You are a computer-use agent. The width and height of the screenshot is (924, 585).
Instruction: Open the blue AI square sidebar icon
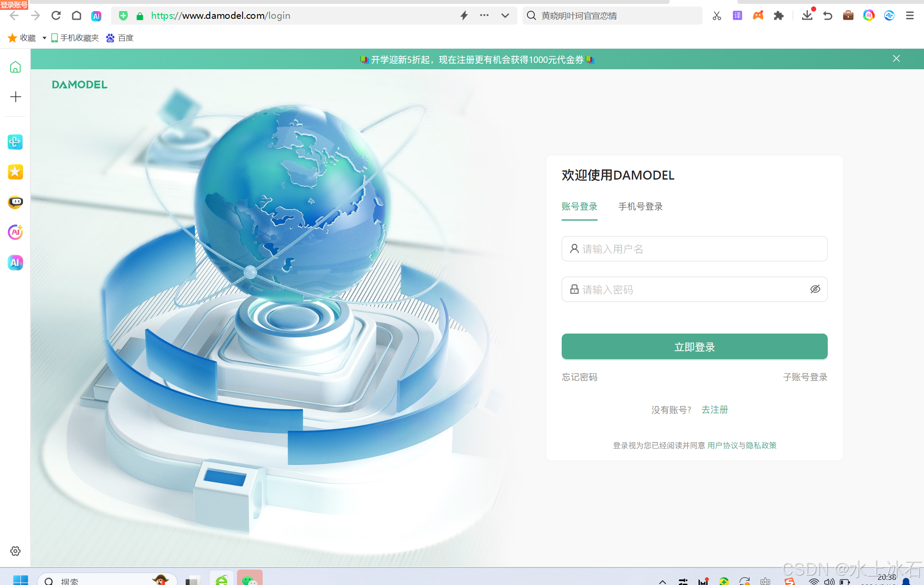(x=15, y=263)
